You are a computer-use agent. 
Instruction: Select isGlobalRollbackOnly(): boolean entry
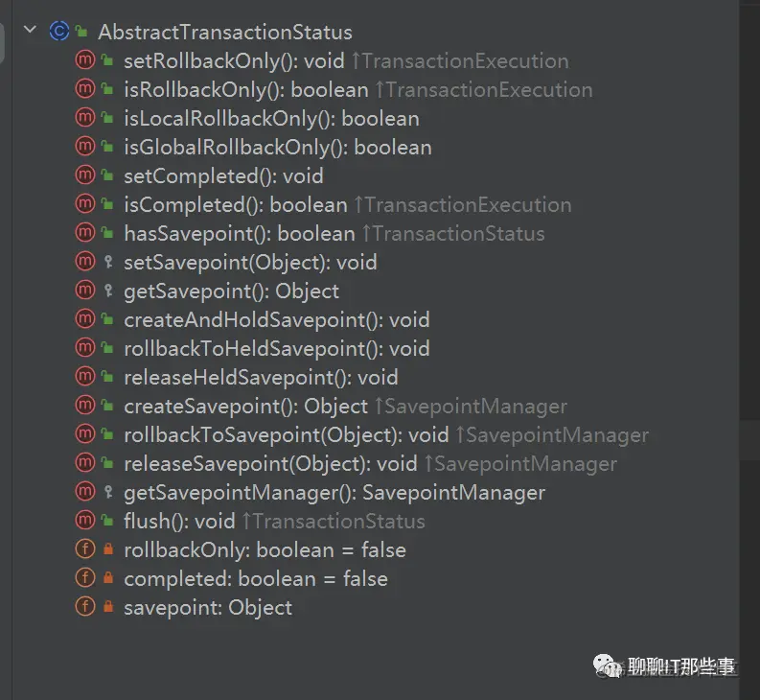pyautogui.click(x=278, y=148)
